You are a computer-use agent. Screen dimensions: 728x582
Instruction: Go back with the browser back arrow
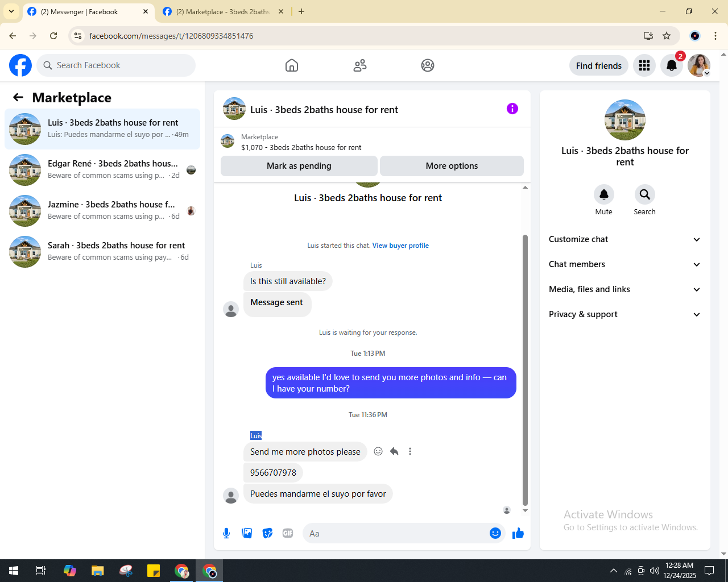point(13,36)
